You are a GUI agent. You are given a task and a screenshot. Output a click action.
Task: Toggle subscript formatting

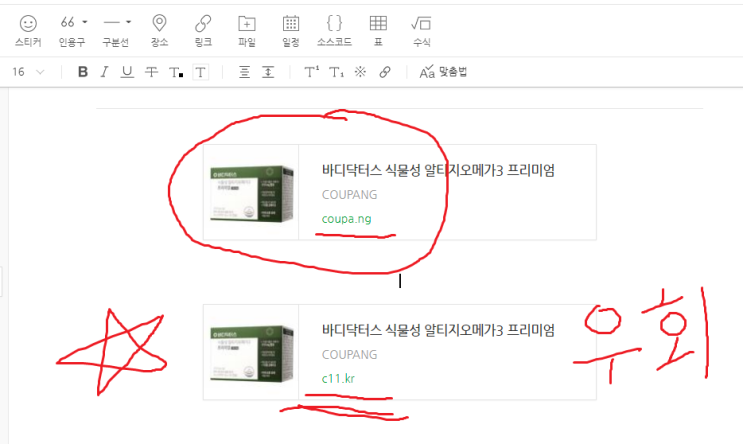pyautogui.click(x=336, y=72)
